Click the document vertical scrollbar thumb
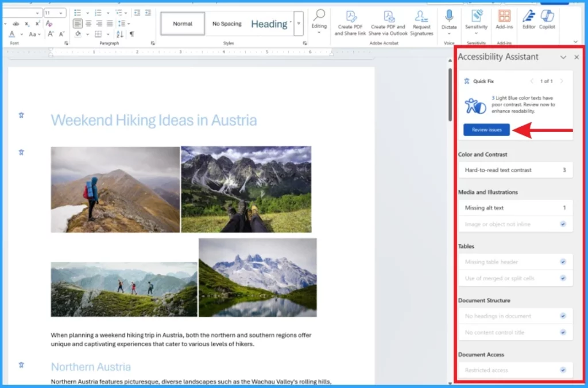This screenshot has width=588, height=388. pyautogui.click(x=450, y=94)
